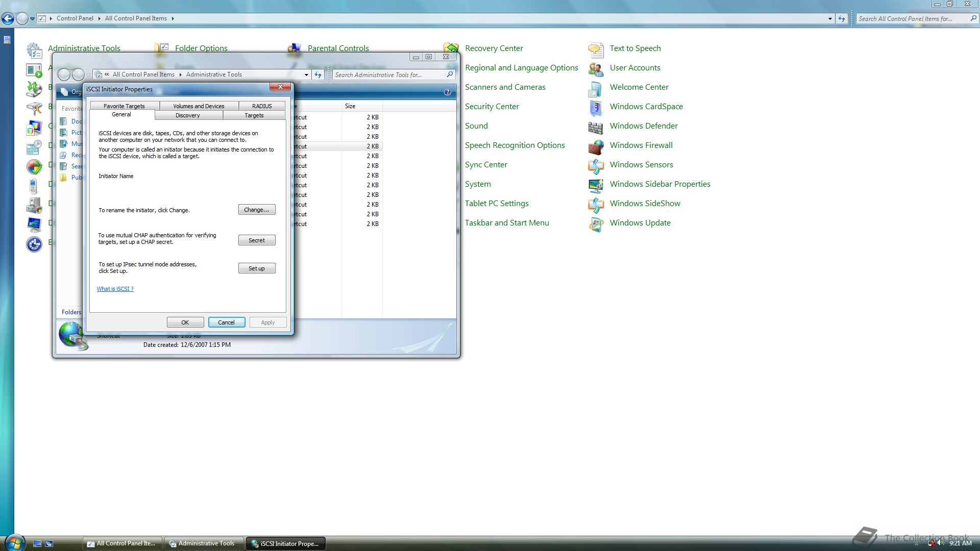Switch to All Control Panel Items taskbar button
Image resolution: width=980 pixels, height=551 pixels.
pos(122,543)
